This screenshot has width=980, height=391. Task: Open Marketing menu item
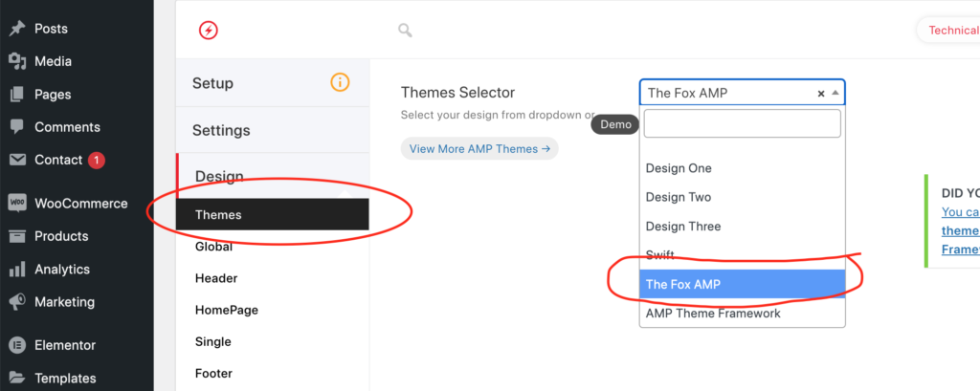65,302
